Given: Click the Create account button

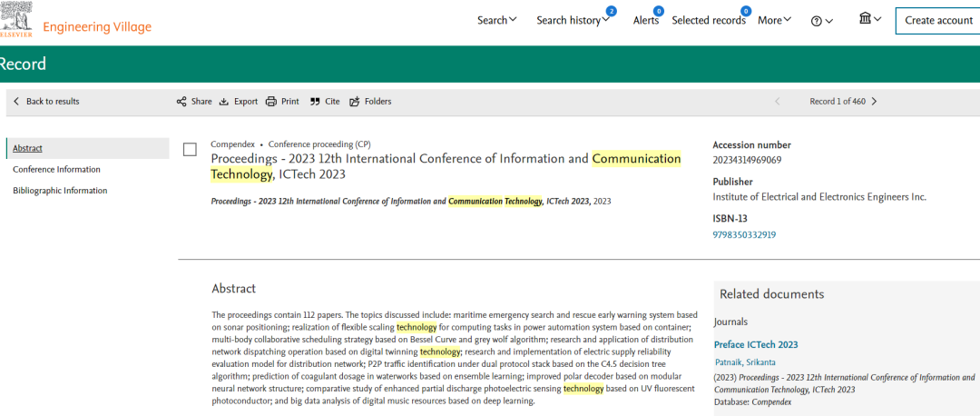Looking at the screenshot, I should coord(938,21).
